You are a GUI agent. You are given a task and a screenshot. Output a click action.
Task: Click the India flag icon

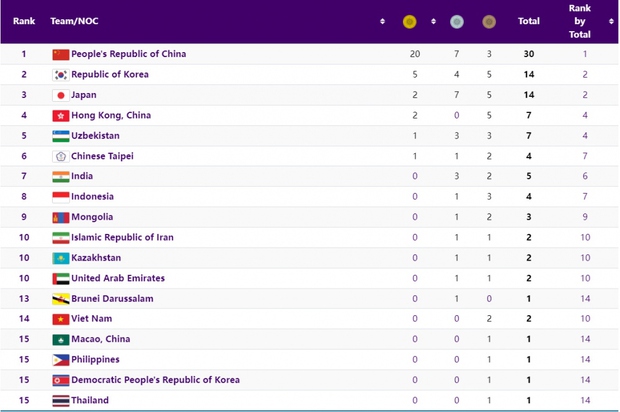coord(60,176)
